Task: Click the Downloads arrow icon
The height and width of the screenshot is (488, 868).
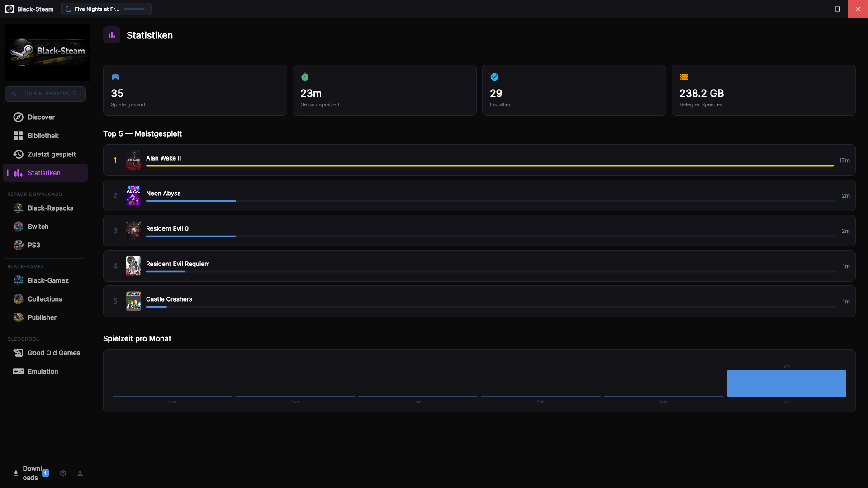Action: click(16, 473)
